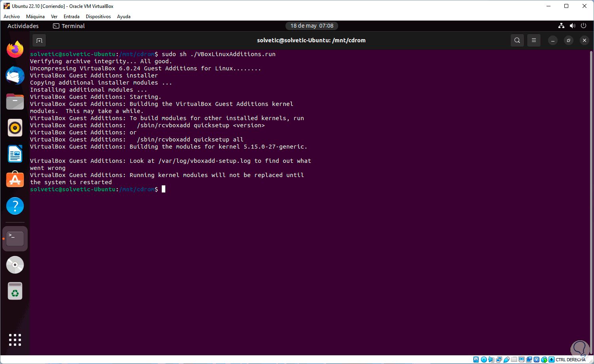
Task: Click the CTRL DERECHA host key label
Action: coord(570,360)
